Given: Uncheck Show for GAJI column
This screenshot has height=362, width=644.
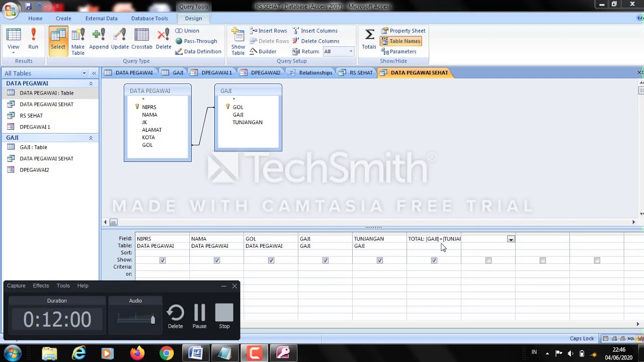Looking at the screenshot, I should pos(326,260).
